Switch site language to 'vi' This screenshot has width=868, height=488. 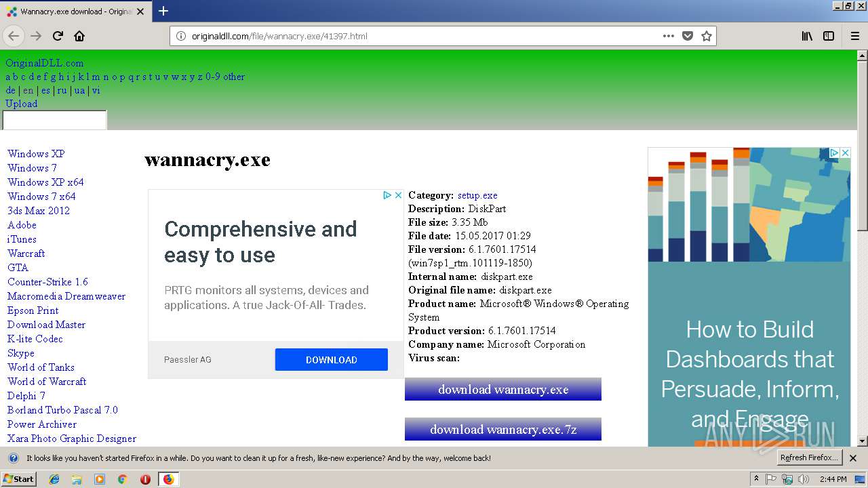96,90
